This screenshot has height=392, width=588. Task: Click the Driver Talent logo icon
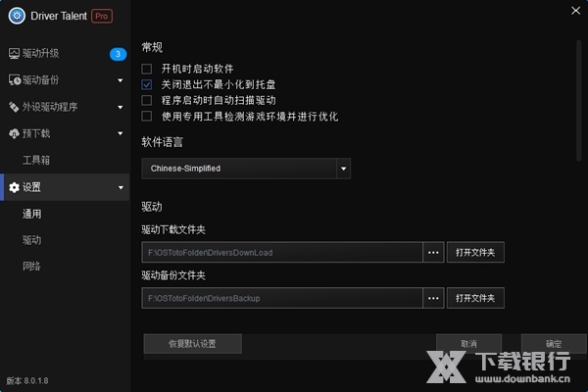click(17, 16)
